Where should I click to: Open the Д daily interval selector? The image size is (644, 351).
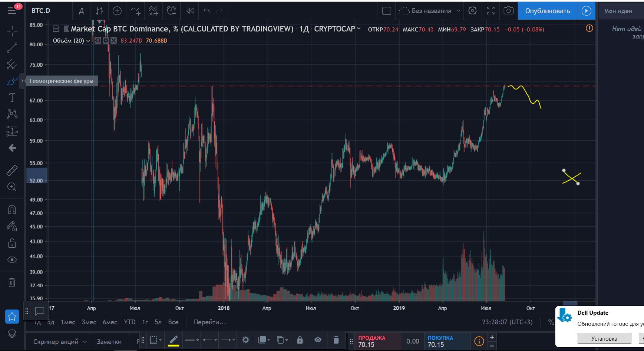81,11
